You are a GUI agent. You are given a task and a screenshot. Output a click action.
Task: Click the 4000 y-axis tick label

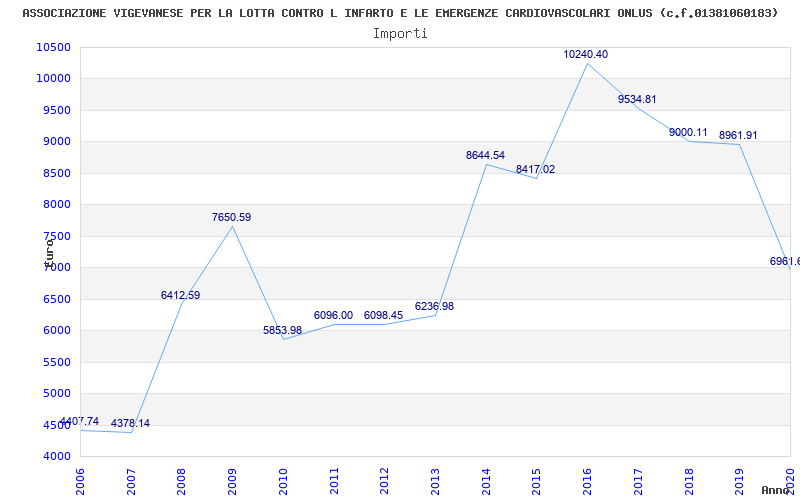point(56,456)
